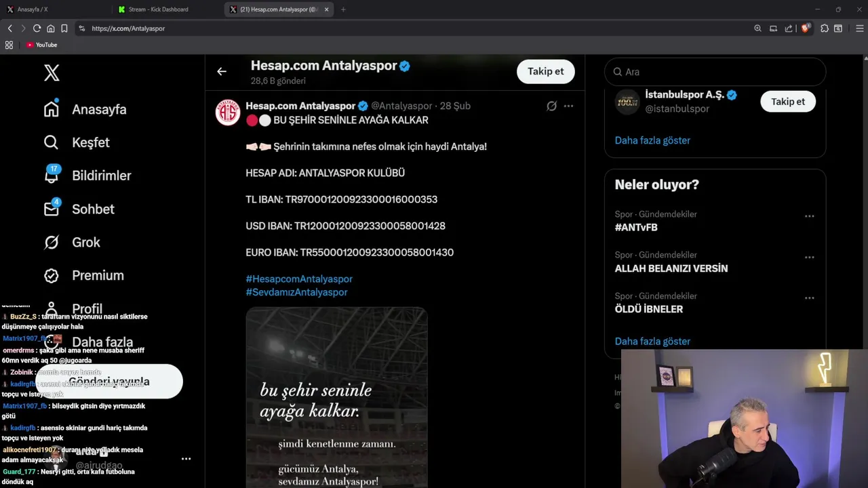Open Bildirimler bell icon with badge

(x=52, y=174)
